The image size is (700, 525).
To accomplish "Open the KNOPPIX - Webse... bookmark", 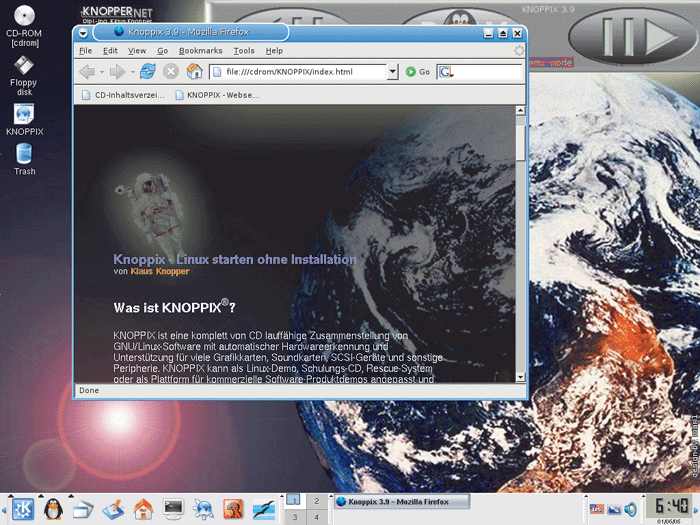I will pos(217,95).
